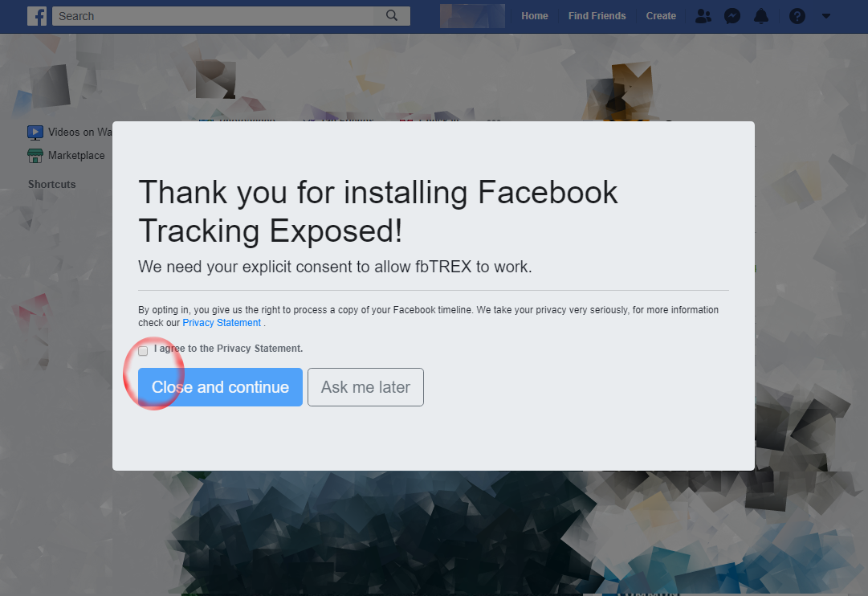Click the Facebook logo icon

click(37, 16)
